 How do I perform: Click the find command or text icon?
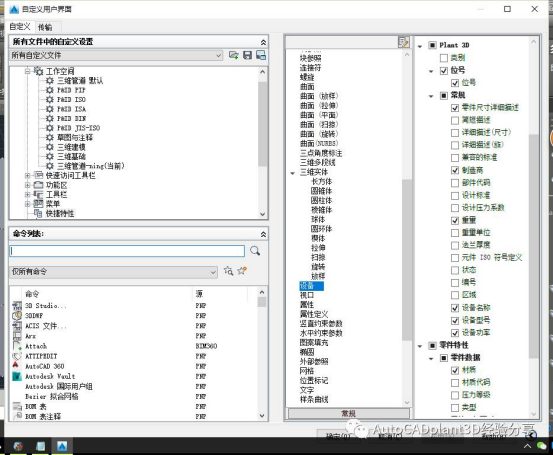[x=229, y=271]
